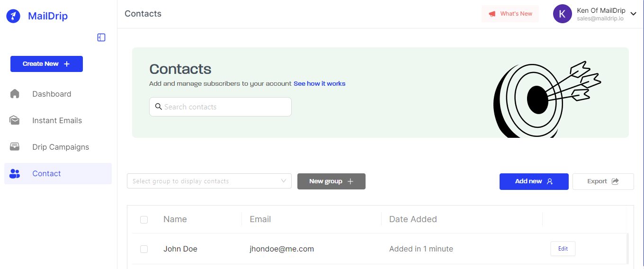Click the Create New button
Screen dimensions: 644x269
pos(46,64)
